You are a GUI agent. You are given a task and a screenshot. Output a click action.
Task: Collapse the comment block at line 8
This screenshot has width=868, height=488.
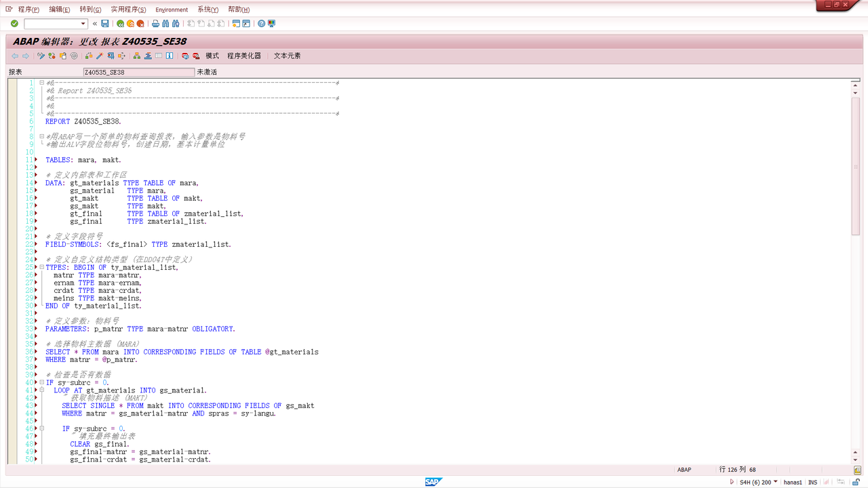click(41, 136)
